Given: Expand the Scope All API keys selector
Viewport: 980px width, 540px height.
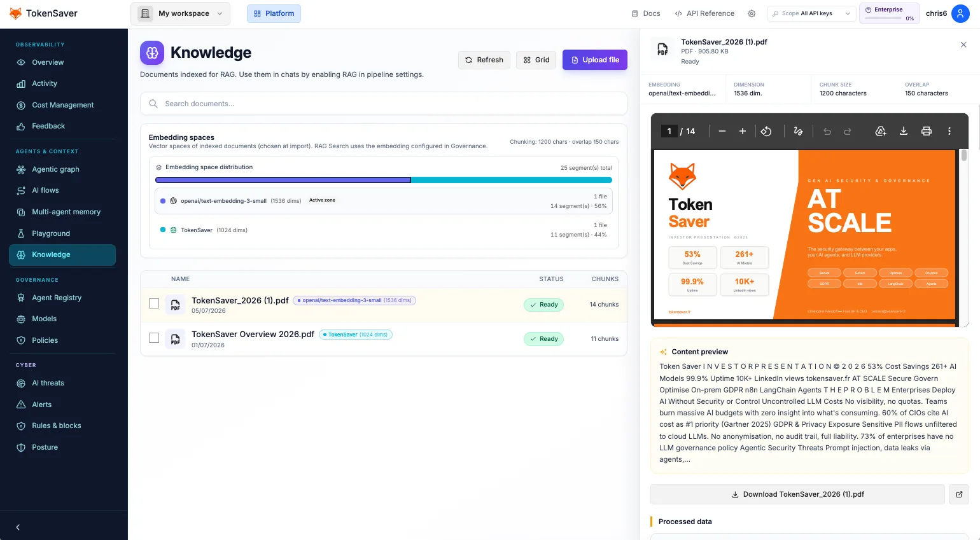Looking at the screenshot, I should coord(811,13).
